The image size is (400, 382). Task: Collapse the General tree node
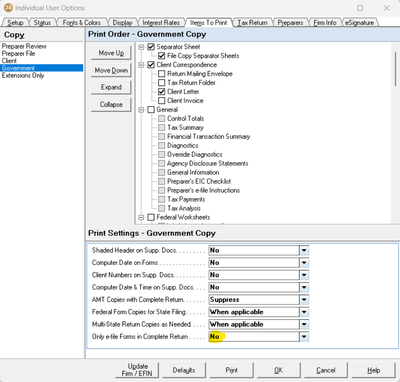[x=141, y=110]
